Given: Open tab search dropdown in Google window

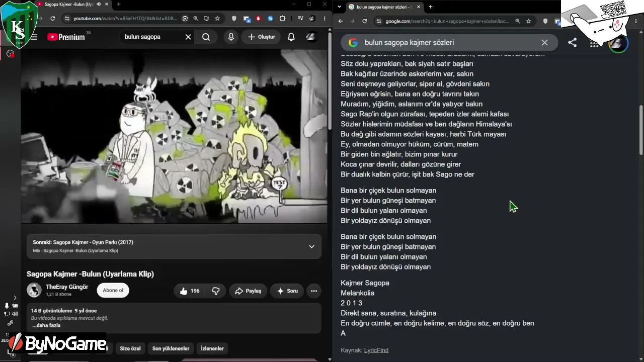Looking at the screenshot, I should click(x=340, y=7).
